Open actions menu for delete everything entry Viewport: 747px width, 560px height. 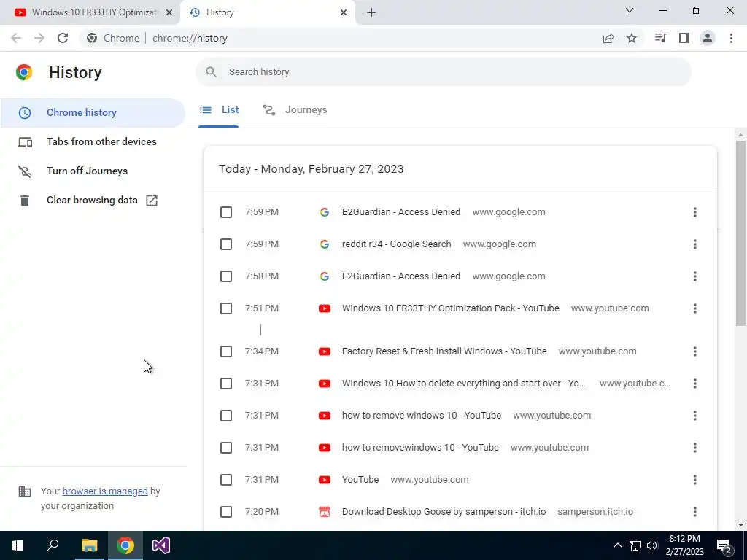[x=695, y=384]
